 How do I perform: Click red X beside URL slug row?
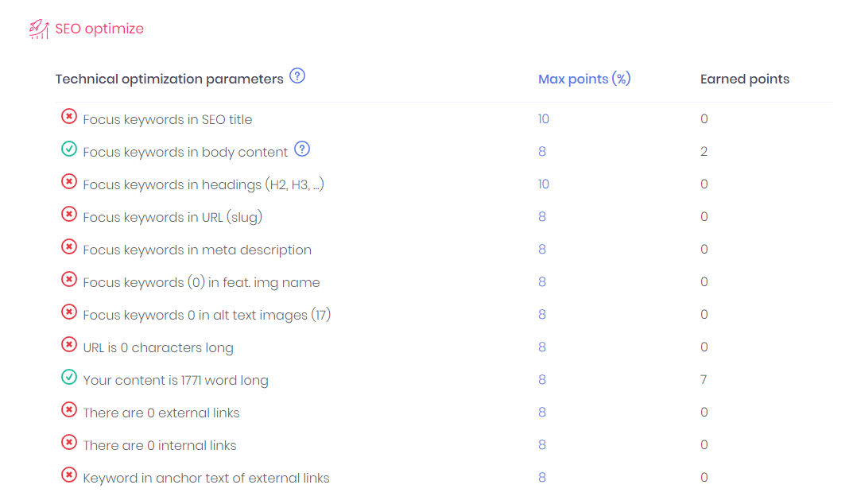coord(69,214)
